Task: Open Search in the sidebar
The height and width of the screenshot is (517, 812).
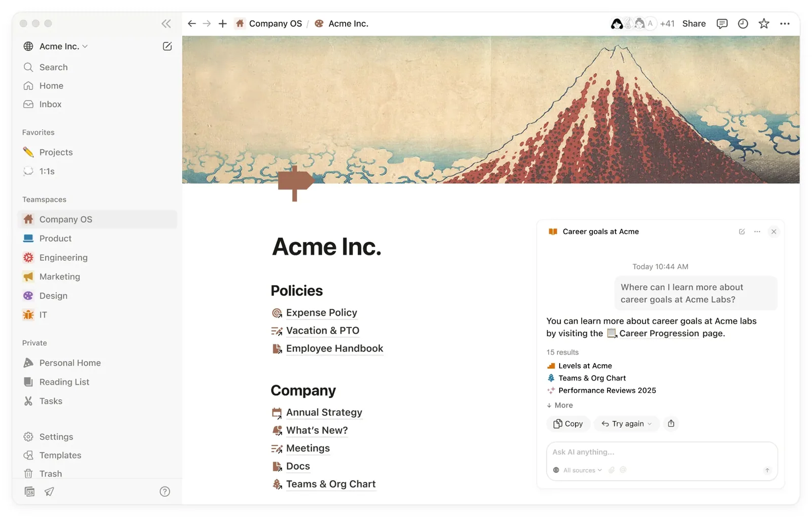Action: pyautogui.click(x=97, y=67)
